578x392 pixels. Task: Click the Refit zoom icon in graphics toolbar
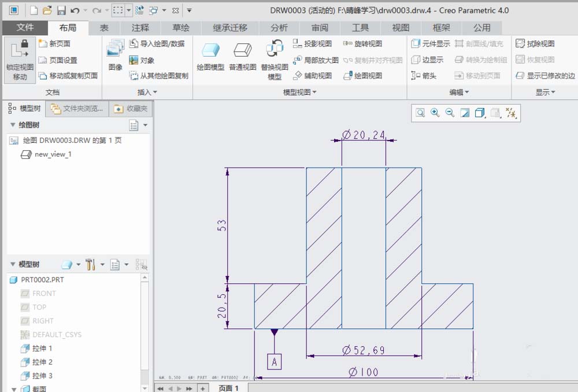[x=420, y=113]
